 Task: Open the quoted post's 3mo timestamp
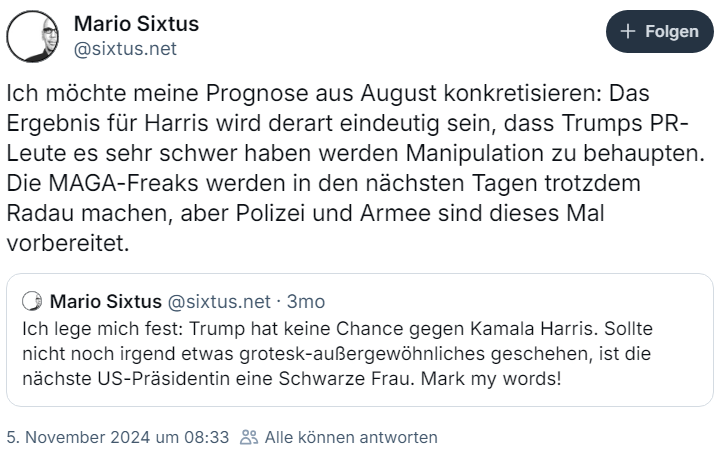click(306, 302)
